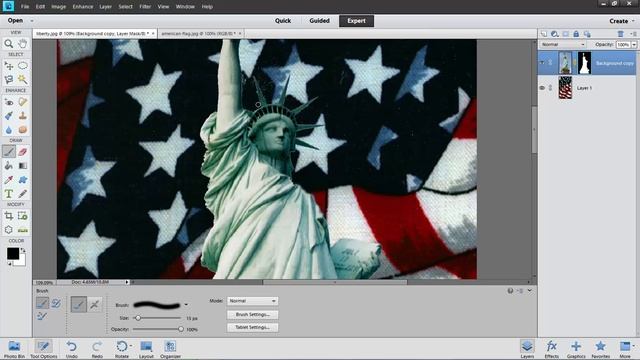Select the Elliptical Marquee tool

[23, 66]
